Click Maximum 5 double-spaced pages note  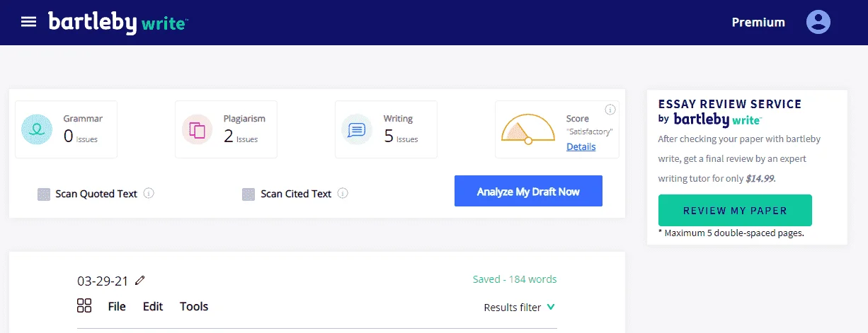tap(731, 233)
